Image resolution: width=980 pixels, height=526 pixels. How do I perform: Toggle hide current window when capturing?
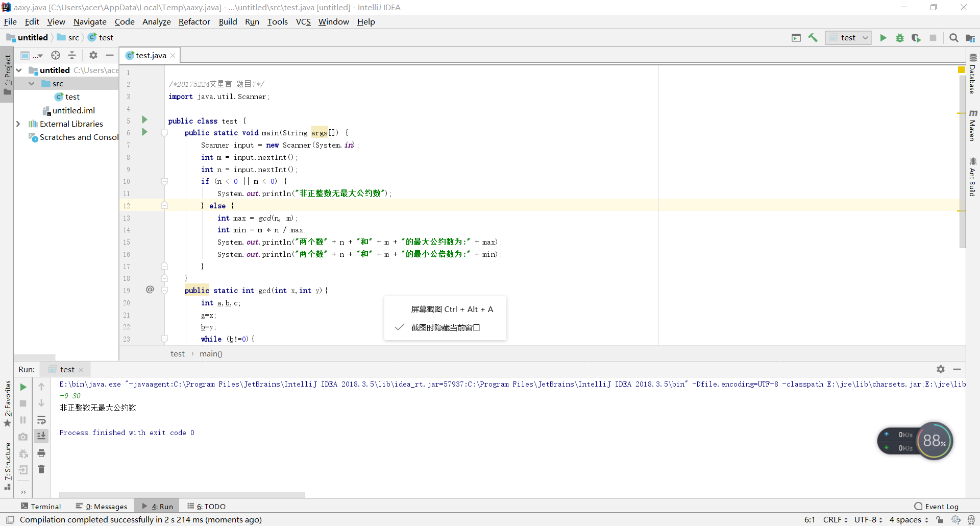click(x=445, y=328)
